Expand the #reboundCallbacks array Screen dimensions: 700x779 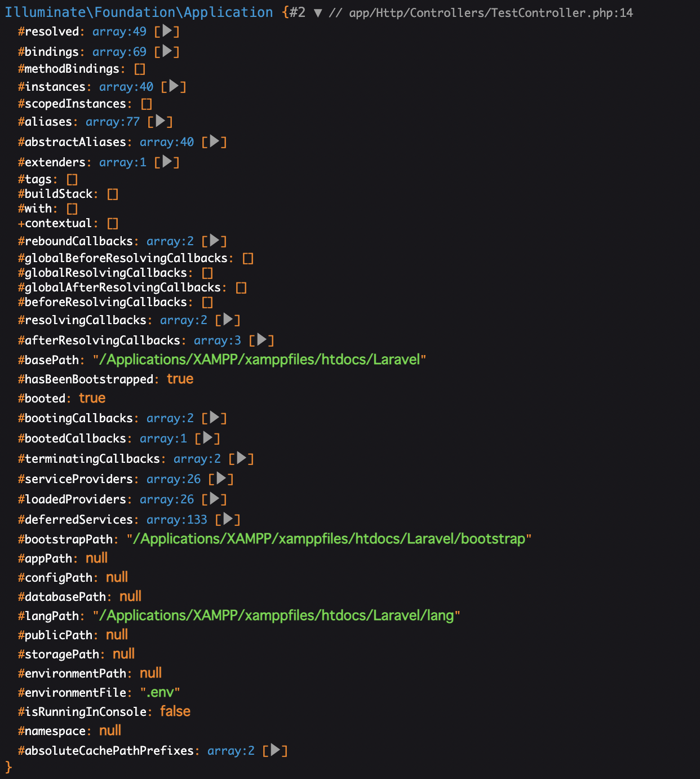click(214, 241)
